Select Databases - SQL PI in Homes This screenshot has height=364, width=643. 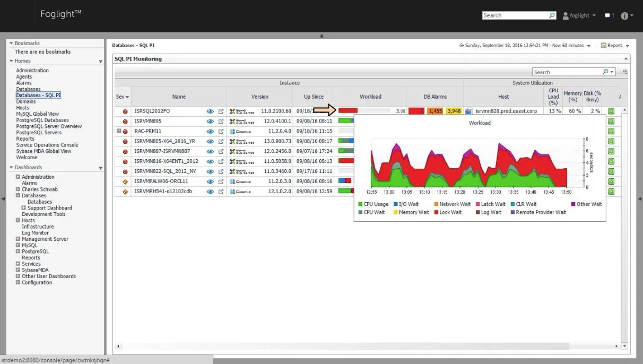tap(38, 96)
